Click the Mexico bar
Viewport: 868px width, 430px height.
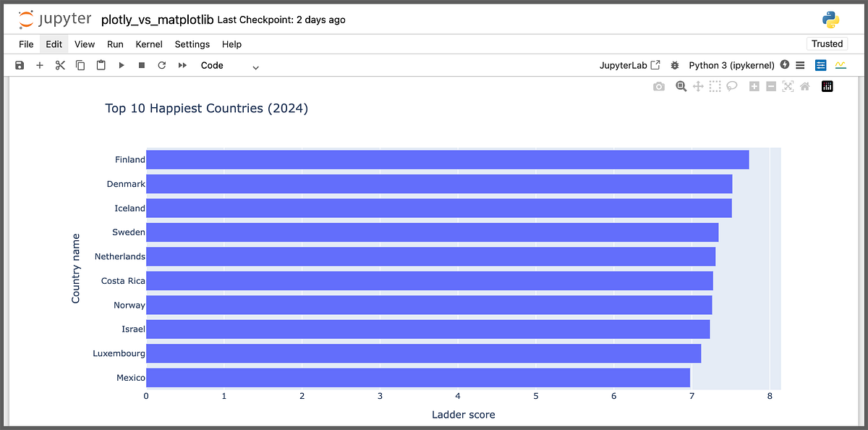(418, 378)
